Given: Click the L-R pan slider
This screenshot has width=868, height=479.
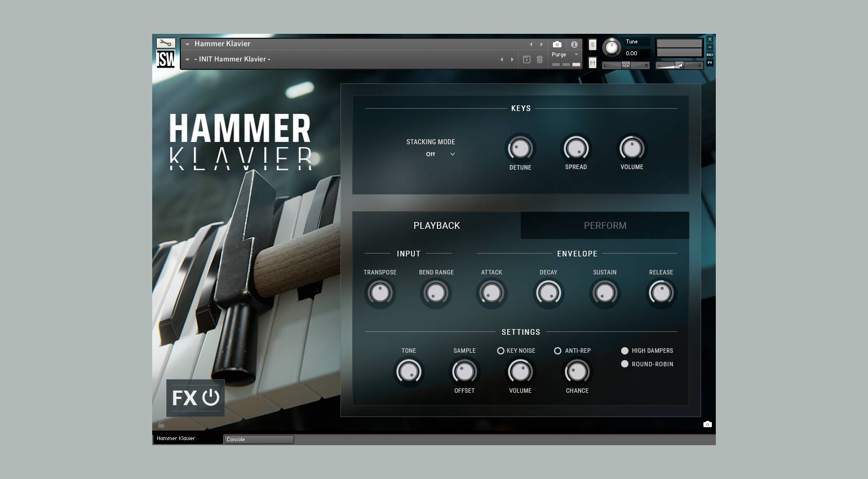Looking at the screenshot, I should point(626,65).
